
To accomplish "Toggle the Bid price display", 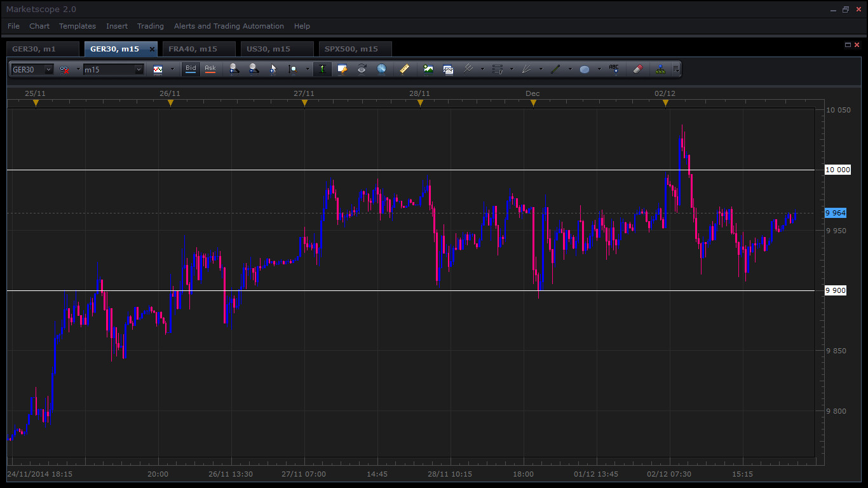I will click(191, 69).
